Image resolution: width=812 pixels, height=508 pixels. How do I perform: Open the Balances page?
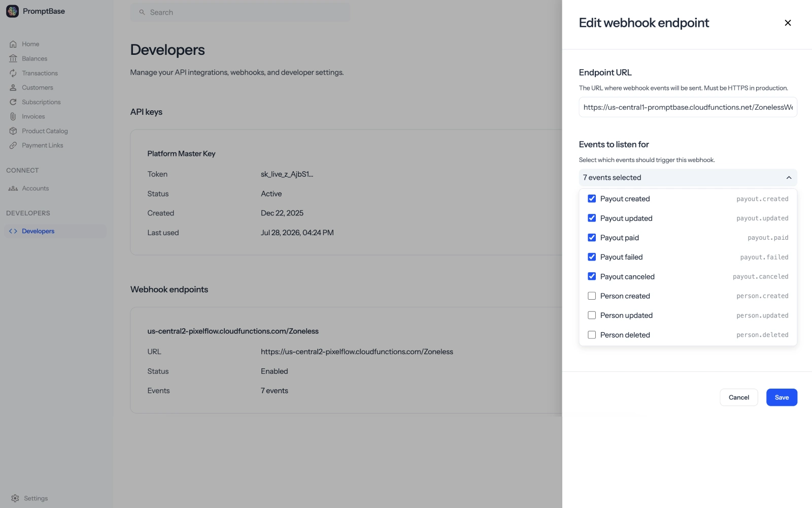35,58
